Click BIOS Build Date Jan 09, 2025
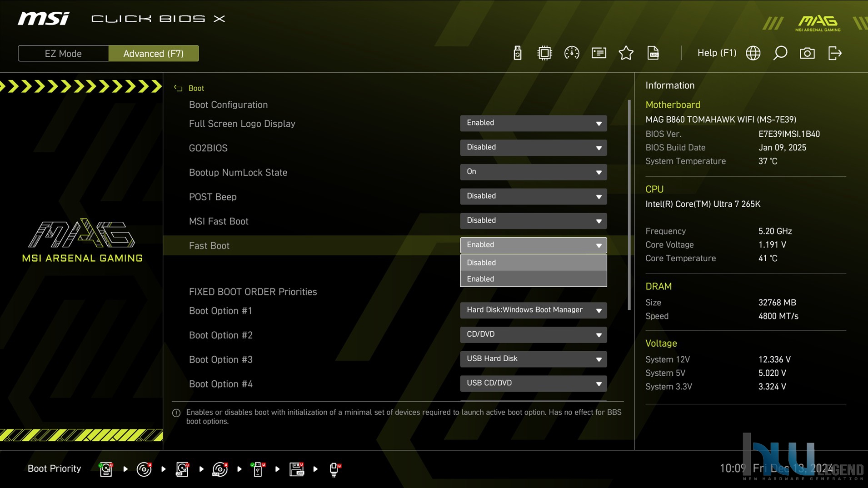868x488 pixels. click(x=782, y=148)
